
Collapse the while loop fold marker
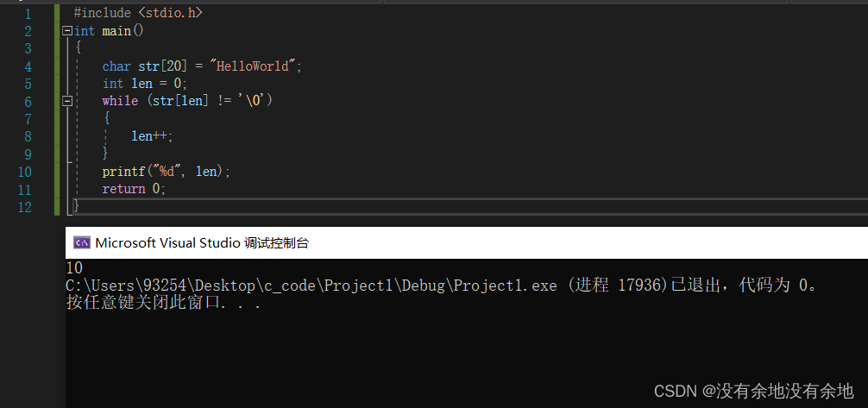67,101
